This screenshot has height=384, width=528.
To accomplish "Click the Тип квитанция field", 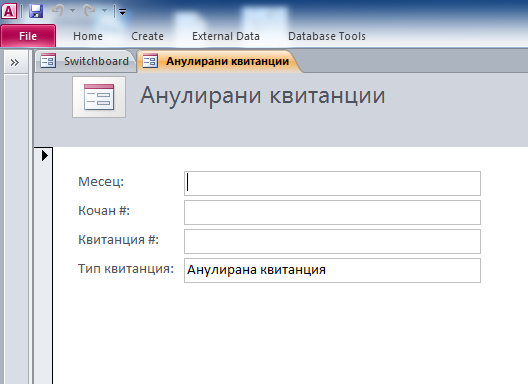I will click(x=332, y=270).
